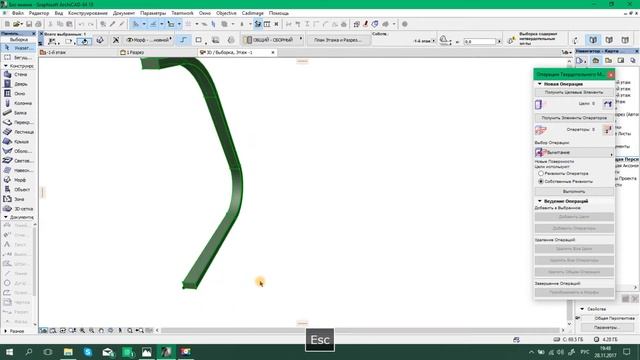
Task: Open Skype from the taskbar
Action: [x=88, y=352]
